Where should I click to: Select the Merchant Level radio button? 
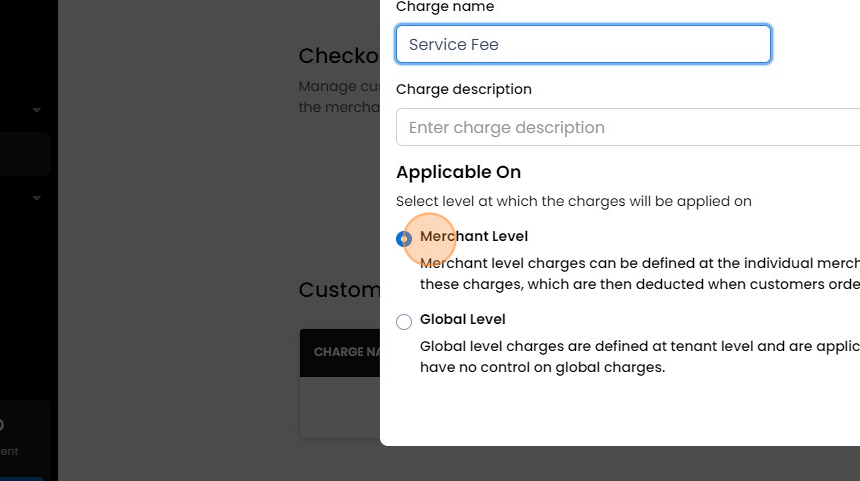(404, 239)
